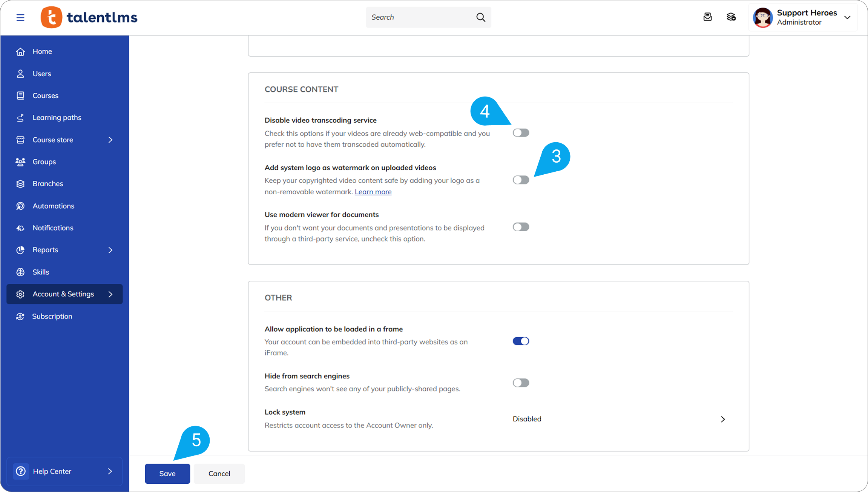This screenshot has height=492, width=868.
Task: Toggle Disable video transcoding service
Action: click(x=521, y=133)
